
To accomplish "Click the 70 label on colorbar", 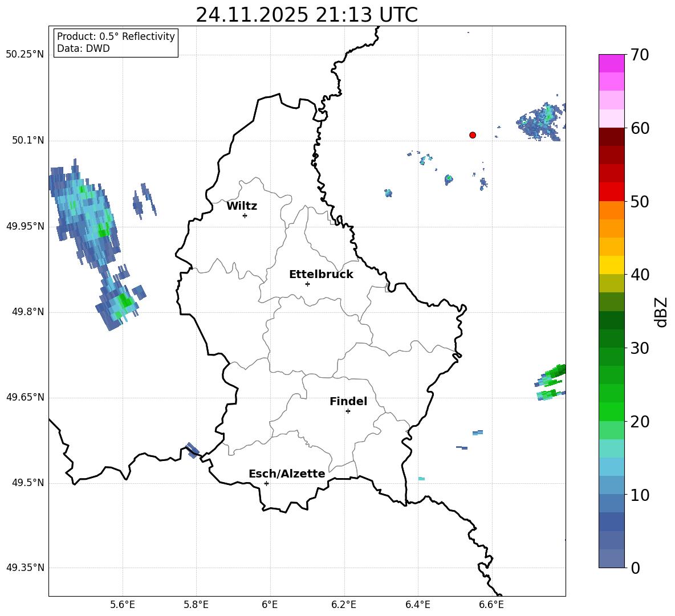I will 640,55.
